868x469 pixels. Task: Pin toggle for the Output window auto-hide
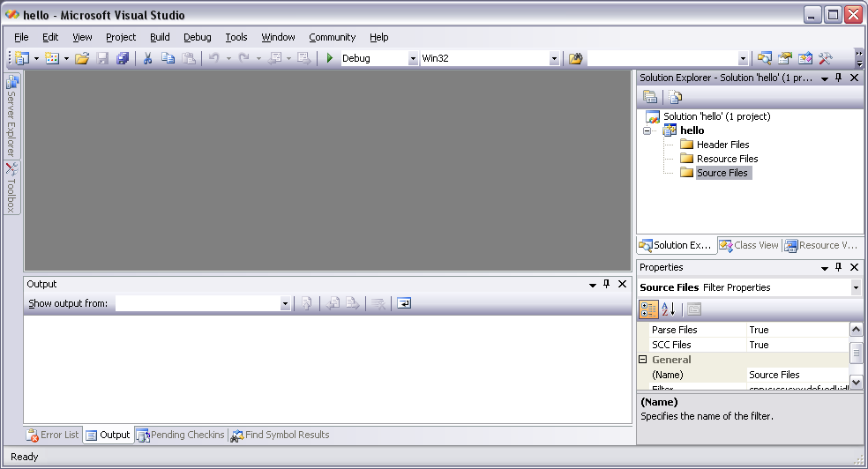click(x=606, y=284)
